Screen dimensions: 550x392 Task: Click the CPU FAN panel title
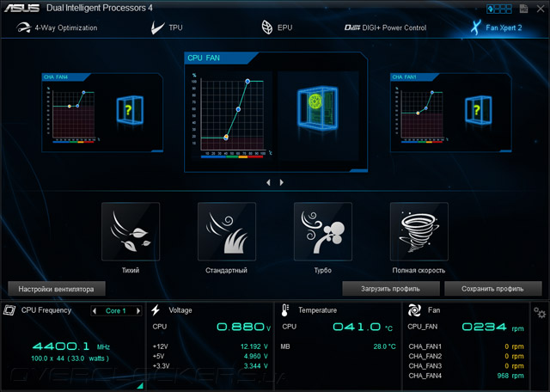pos(204,58)
